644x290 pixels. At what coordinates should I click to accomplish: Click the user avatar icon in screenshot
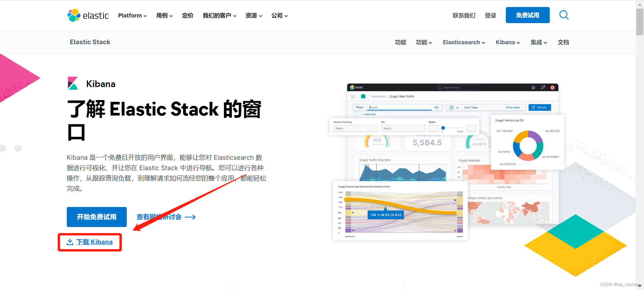tap(552, 87)
